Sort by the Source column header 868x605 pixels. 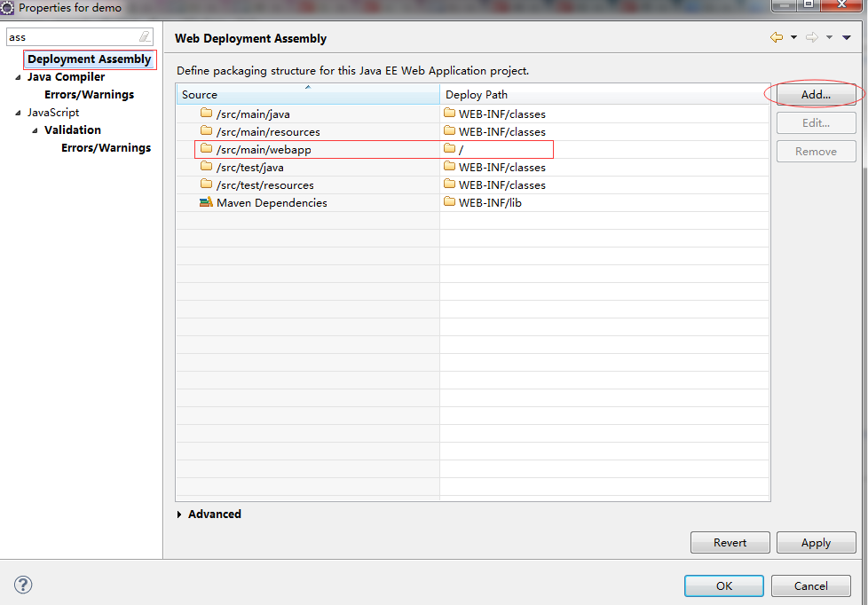click(308, 94)
